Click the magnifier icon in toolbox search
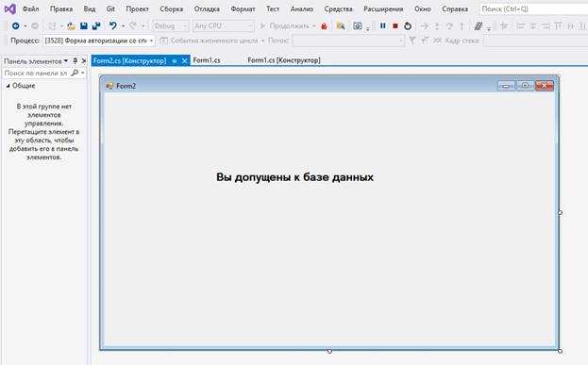The width and height of the screenshot is (588, 365). click(x=75, y=73)
